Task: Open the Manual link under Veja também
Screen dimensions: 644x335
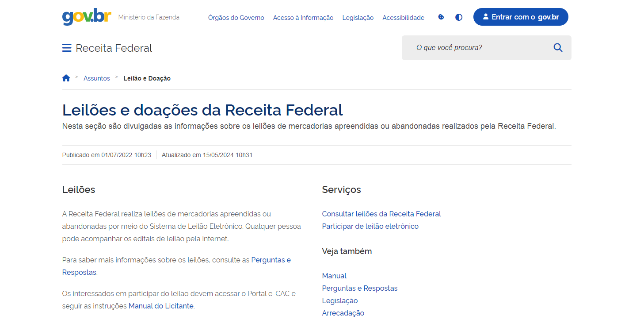Action: click(334, 276)
